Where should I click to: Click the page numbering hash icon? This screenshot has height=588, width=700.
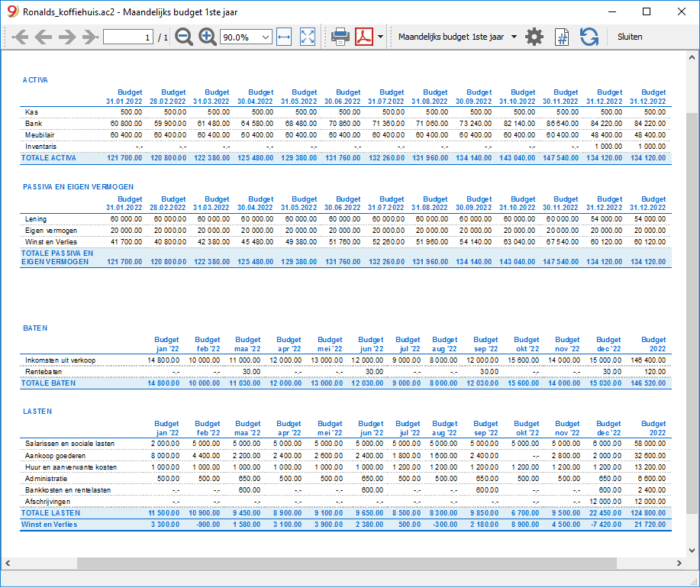pyautogui.click(x=562, y=37)
